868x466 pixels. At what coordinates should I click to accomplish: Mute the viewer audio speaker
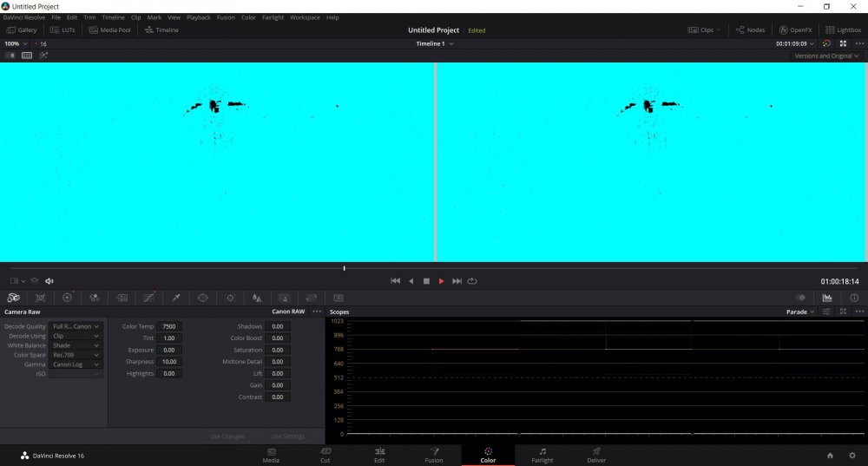pyautogui.click(x=49, y=281)
